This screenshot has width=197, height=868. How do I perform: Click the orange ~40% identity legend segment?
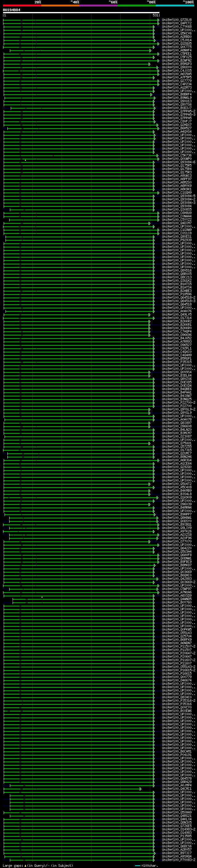click(60, 6)
